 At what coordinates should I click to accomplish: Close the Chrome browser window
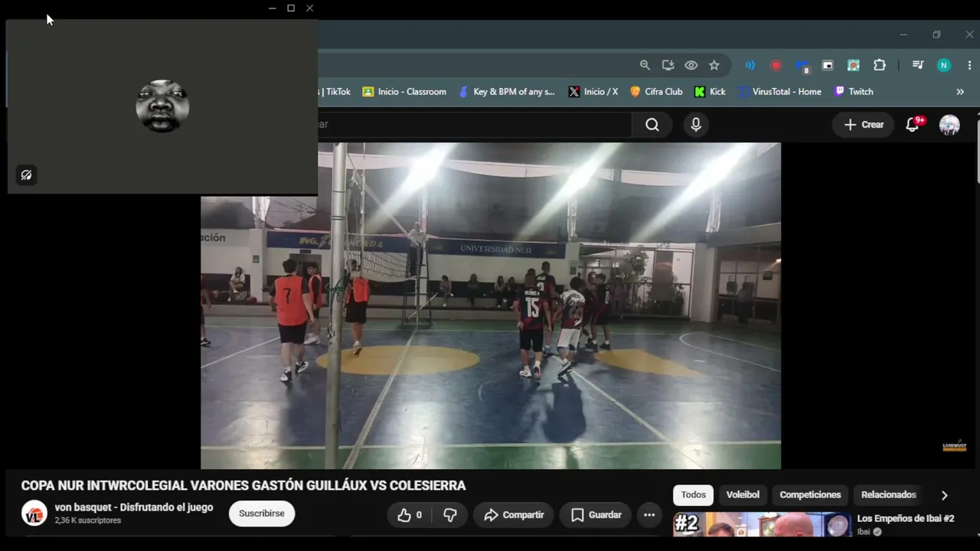[969, 34]
